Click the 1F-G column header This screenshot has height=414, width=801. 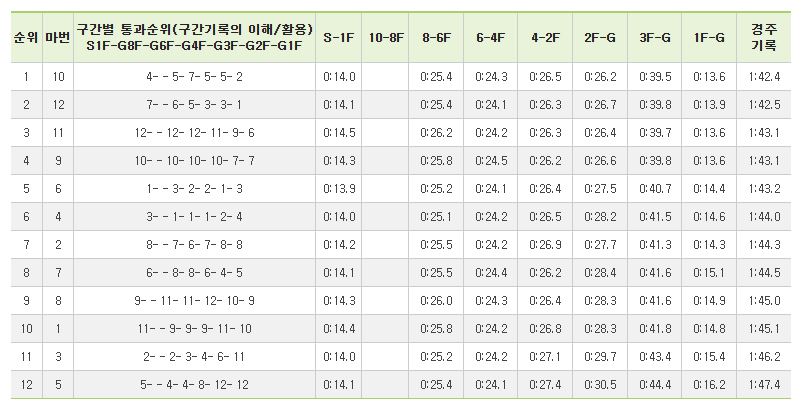tap(709, 37)
